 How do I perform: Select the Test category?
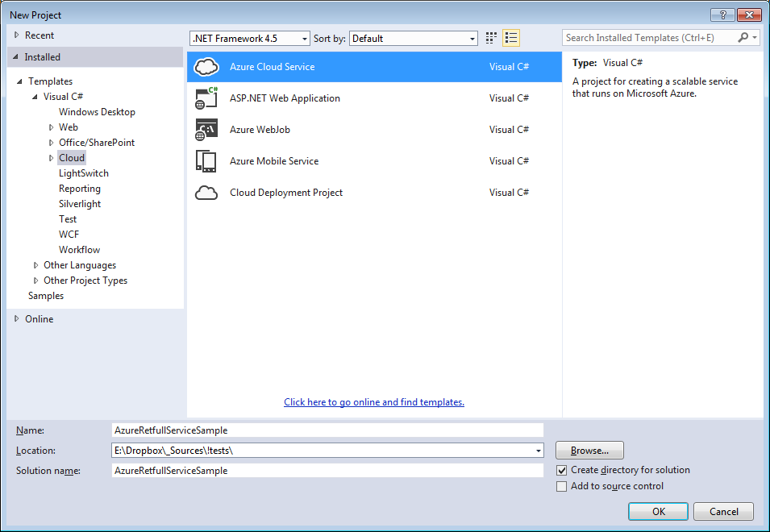(68, 219)
